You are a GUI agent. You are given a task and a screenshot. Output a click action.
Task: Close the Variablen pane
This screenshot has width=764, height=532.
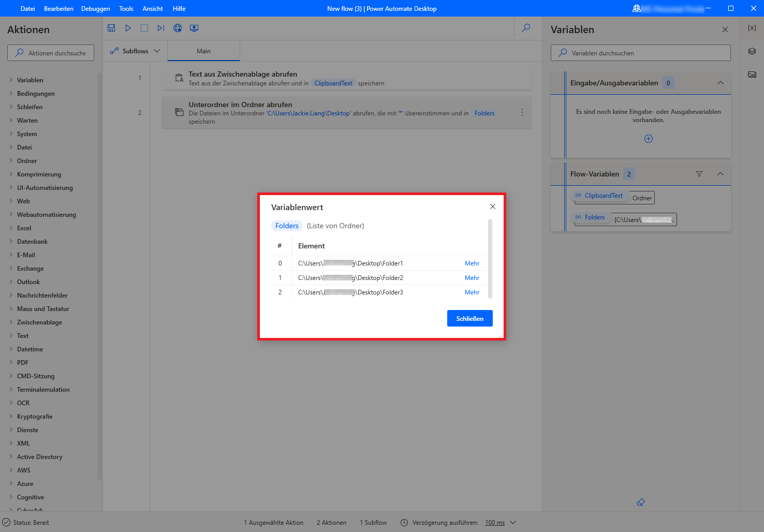tap(725, 29)
